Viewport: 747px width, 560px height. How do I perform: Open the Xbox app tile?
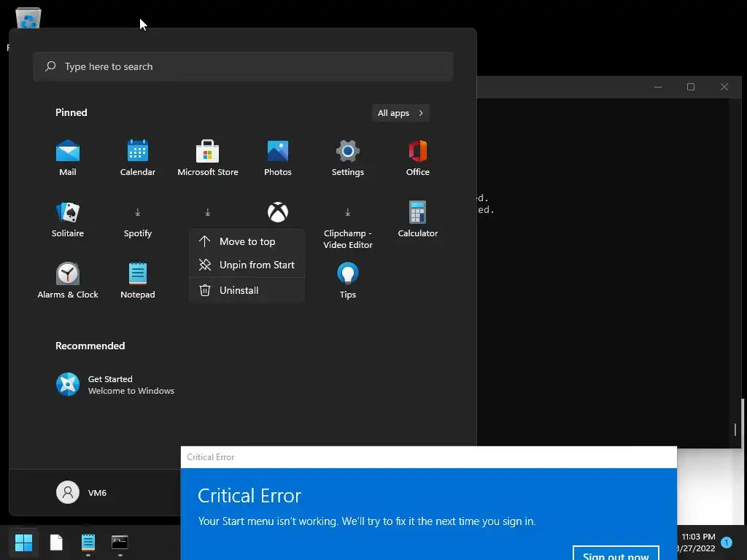coord(278,212)
